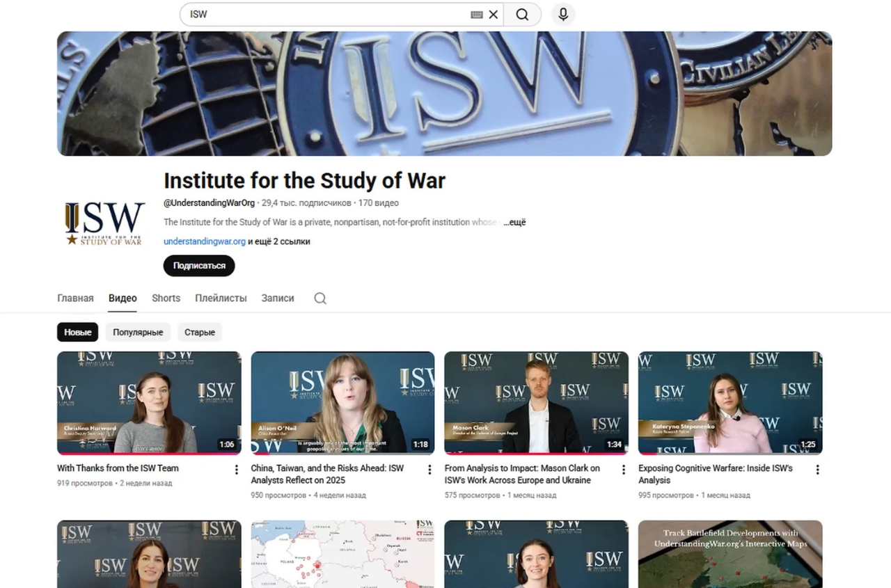Open options menu for Exposing Cognitive Warfare

click(817, 470)
